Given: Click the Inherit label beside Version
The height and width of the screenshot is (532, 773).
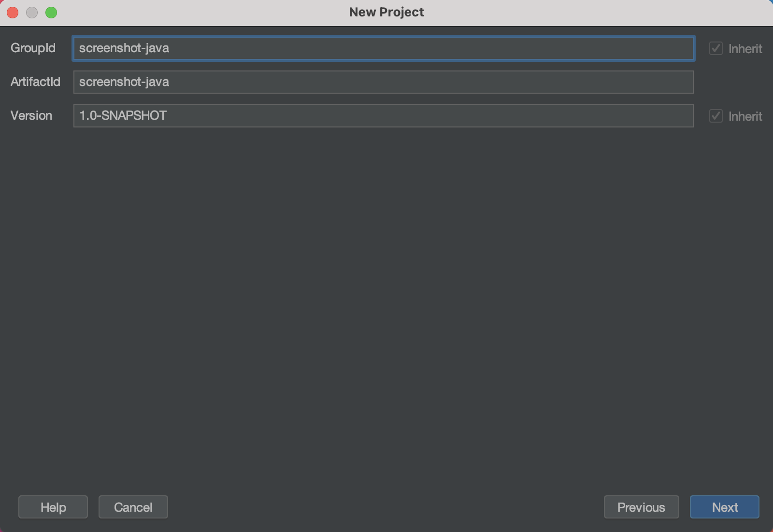Looking at the screenshot, I should click(745, 116).
